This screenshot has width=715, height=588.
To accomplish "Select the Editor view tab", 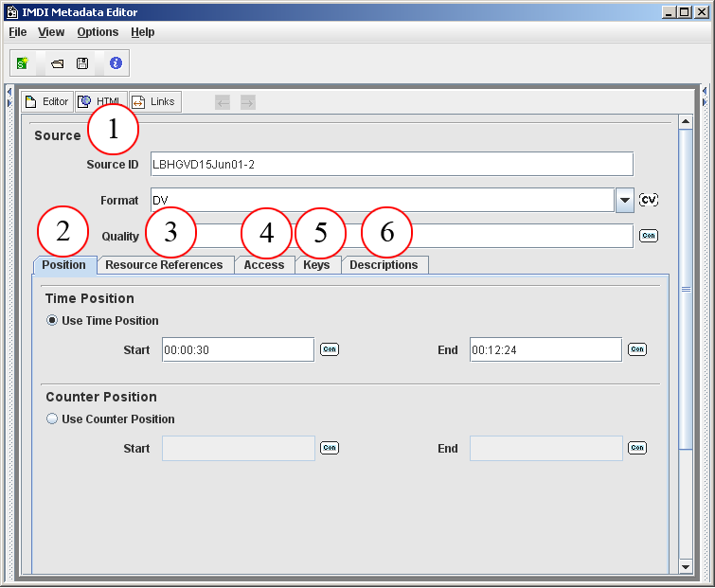I will click(47, 101).
